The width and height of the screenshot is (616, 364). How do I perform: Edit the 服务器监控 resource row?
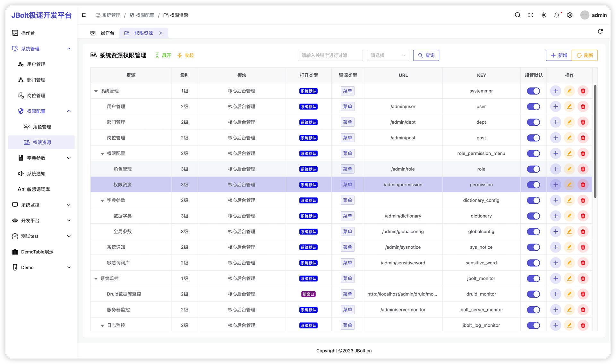pyautogui.click(x=569, y=310)
